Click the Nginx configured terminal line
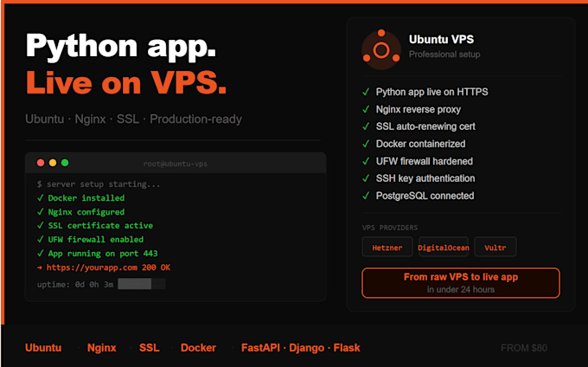 click(86, 212)
